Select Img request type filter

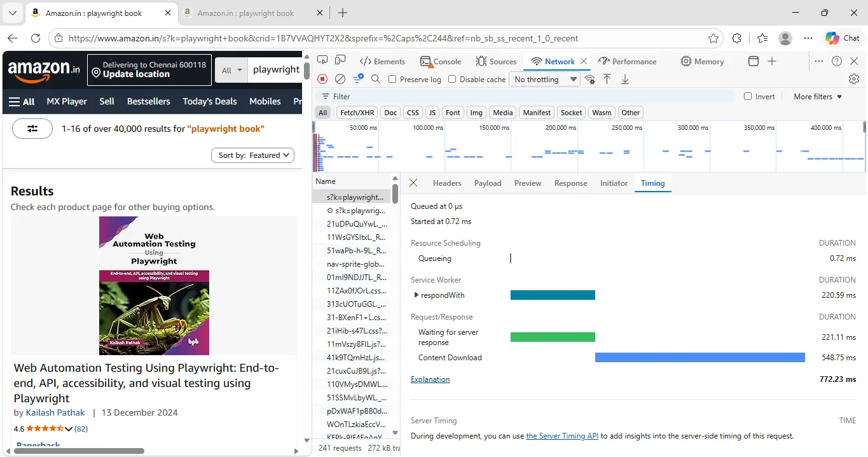476,113
